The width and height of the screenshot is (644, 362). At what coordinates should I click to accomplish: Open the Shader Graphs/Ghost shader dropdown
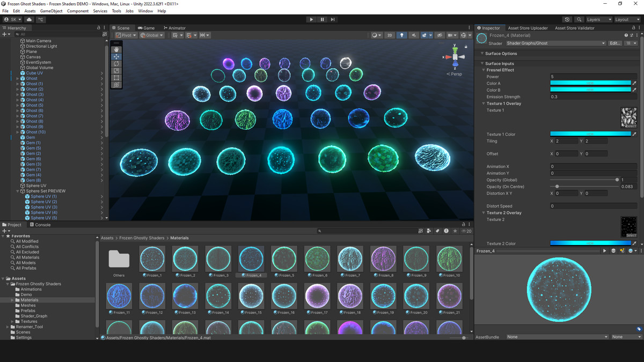tap(555, 43)
